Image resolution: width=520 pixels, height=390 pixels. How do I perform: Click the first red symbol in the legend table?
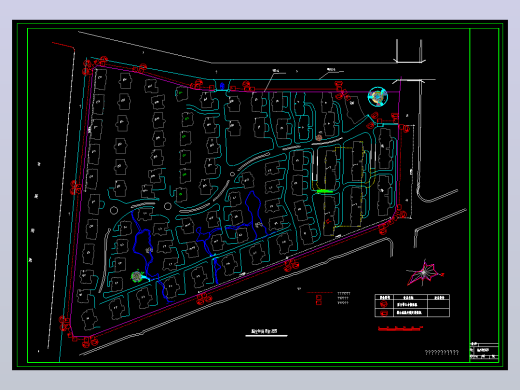click(x=384, y=304)
